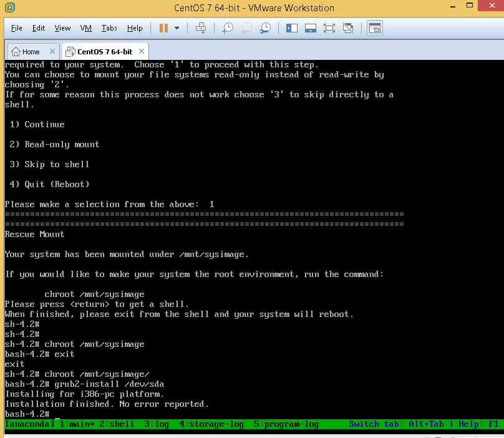This screenshot has height=438, width=504.
Task: Click the indented 'chroot /mnt/sysimage' instruction line
Action: (x=94, y=294)
